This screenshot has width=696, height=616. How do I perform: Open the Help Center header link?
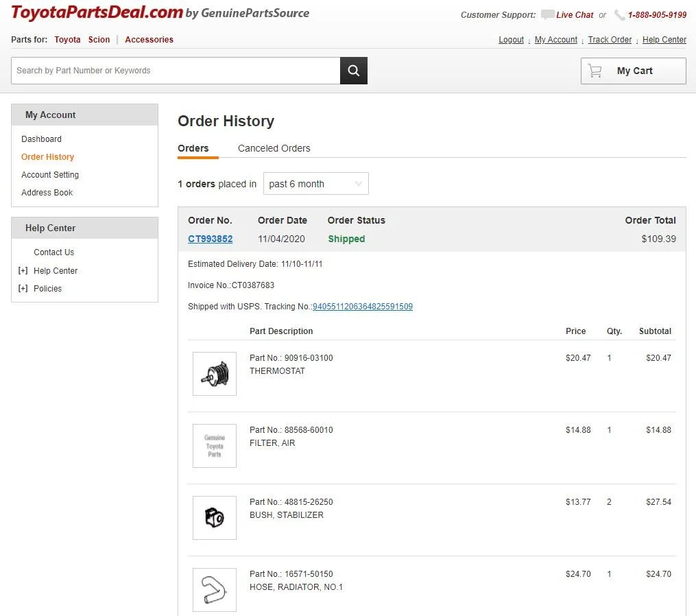click(664, 40)
